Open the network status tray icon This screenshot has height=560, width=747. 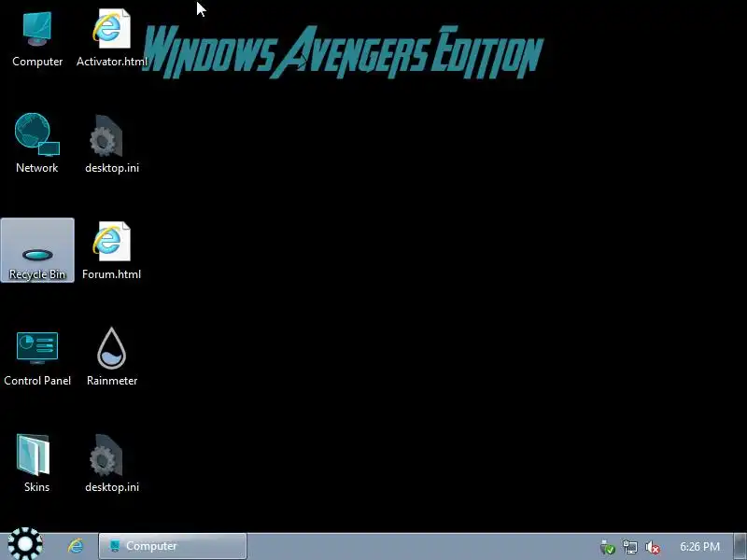point(629,547)
